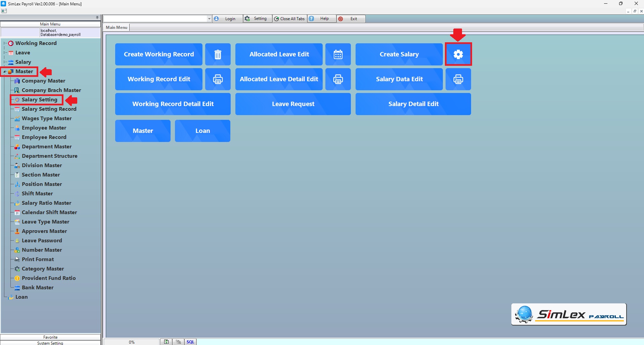Click the toolbar Login button

coord(227,19)
